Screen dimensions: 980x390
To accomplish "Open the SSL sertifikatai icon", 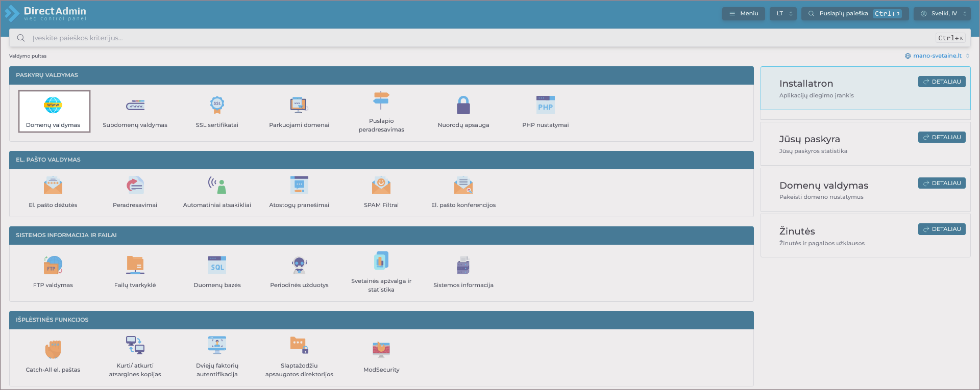I will click(x=217, y=106).
